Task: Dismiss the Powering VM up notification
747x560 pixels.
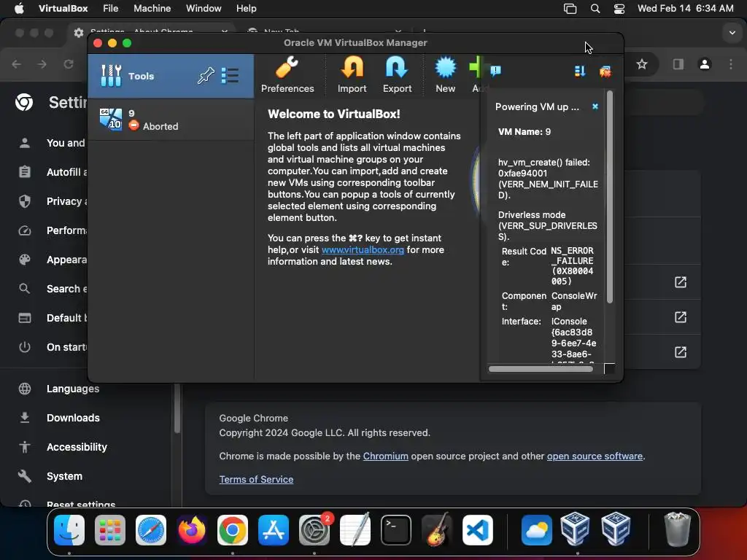Action: [595, 106]
